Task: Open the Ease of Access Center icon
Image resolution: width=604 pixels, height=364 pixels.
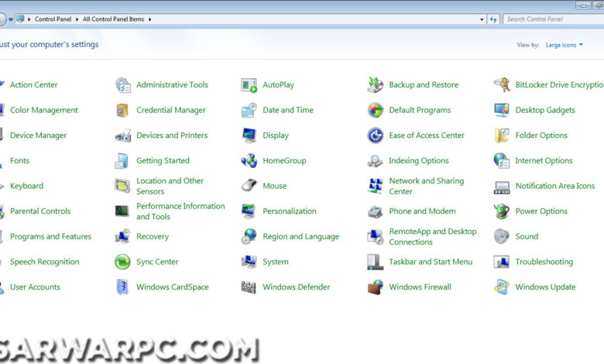Action: coord(376,136)
